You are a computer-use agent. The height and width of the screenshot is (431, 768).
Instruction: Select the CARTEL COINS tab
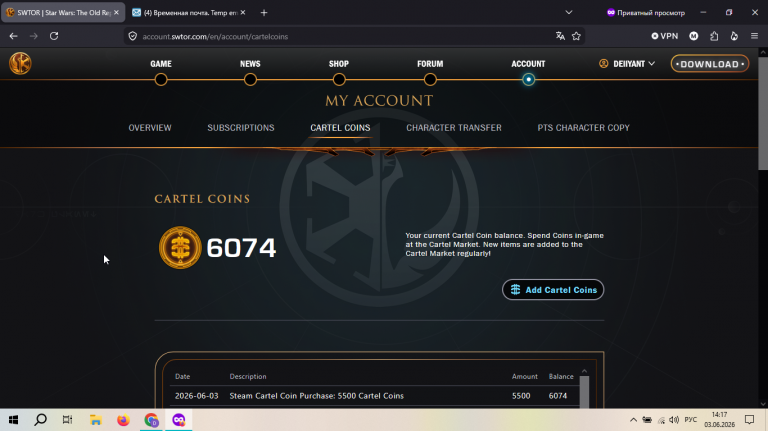(x=340, y=128)
